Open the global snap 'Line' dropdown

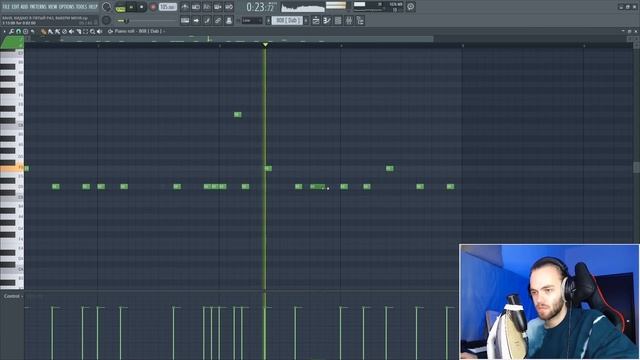(x=252, y=20)
